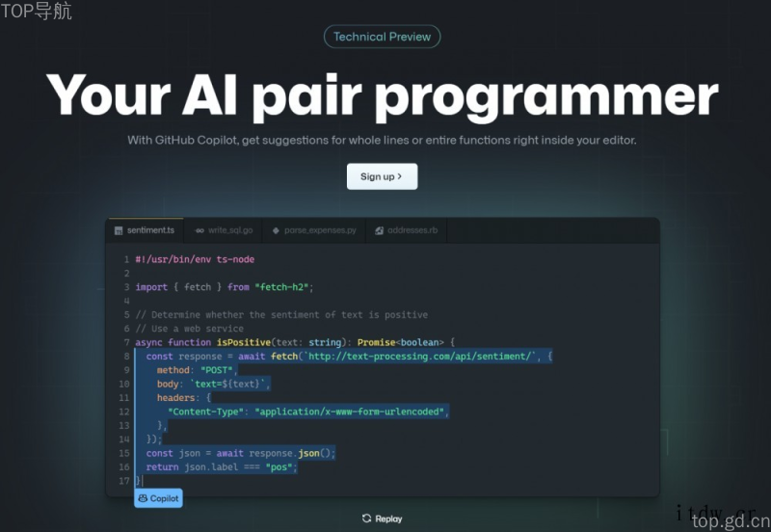The width and height of the screenshot is (771, 532).
Task: Click the "#!/usr/bin/env ts-node" code line
Action: [195, 259]
